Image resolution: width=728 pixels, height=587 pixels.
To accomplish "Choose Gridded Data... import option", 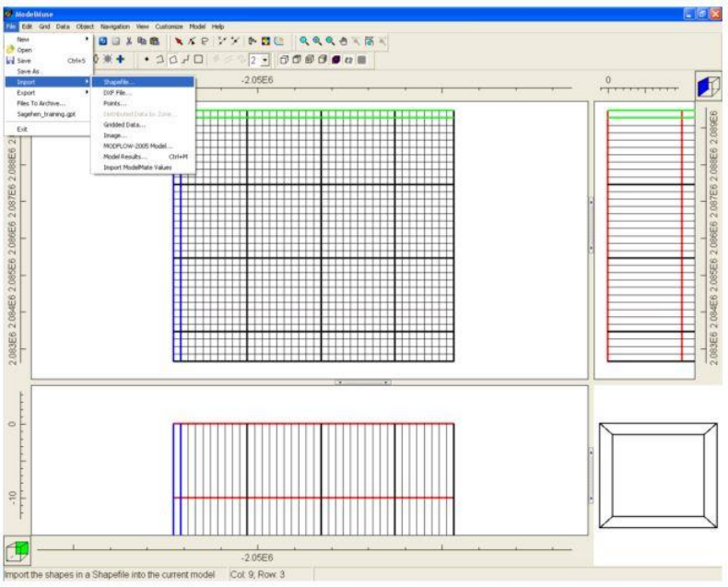I will tap(143, 124).
